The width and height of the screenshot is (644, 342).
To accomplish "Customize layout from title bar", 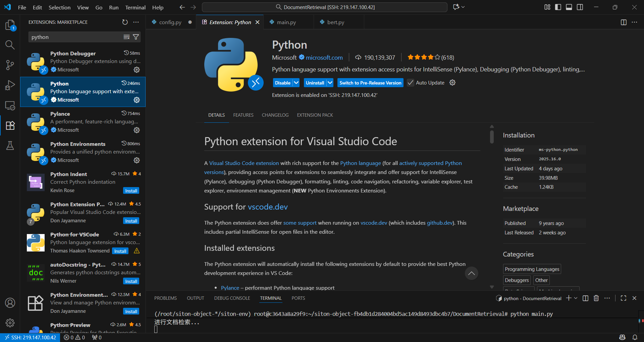I will 547,7.
